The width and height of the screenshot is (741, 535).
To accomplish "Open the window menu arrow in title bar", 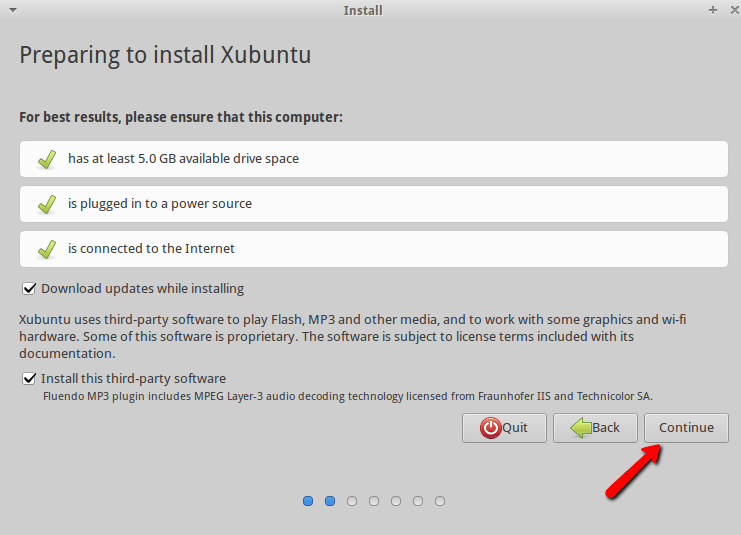I will pos(13,10).
